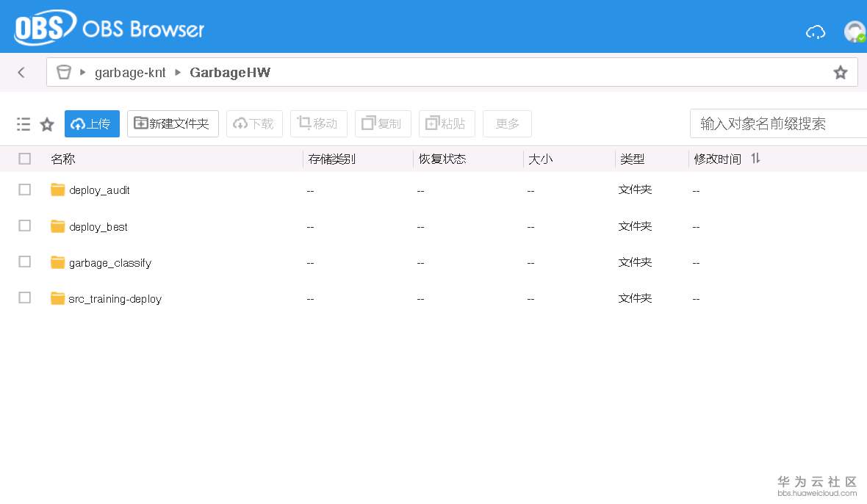This screenshot has width=867, height=504.
Task: Click the 上传 (Upload) button
Action: pos(92,123)
